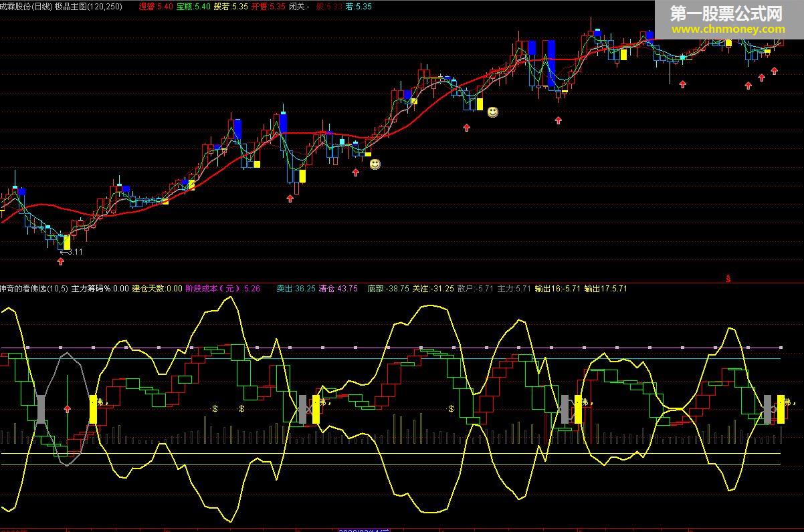Click the red up arrow below the 3.11 low
The width and height of the screenshot is (804, 532).
pyautogui.click(x=61, y=262)
